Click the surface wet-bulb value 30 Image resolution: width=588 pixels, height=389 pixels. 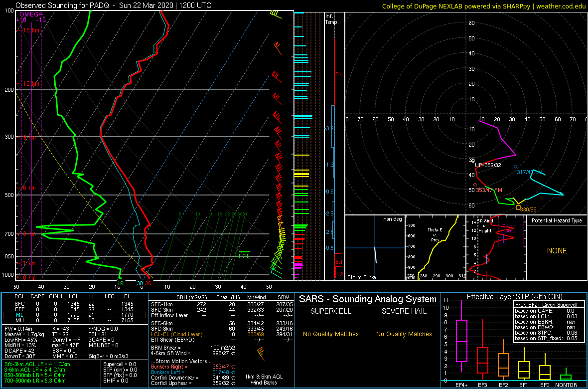point(139,283)
